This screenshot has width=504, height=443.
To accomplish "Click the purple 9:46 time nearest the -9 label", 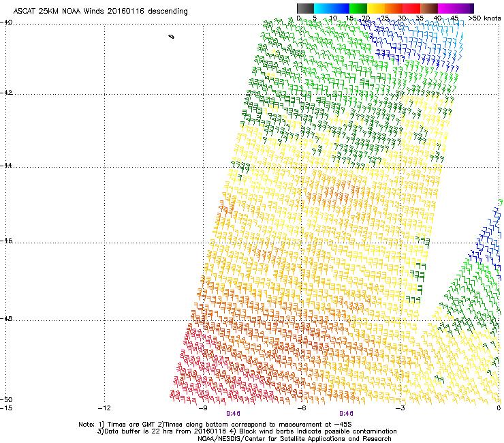I will (233, 414).
